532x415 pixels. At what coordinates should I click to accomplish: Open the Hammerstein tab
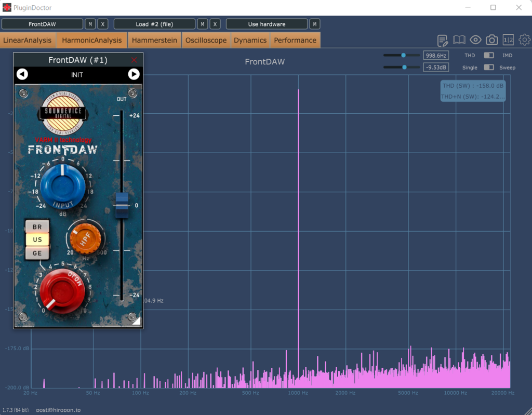point(154,40)
